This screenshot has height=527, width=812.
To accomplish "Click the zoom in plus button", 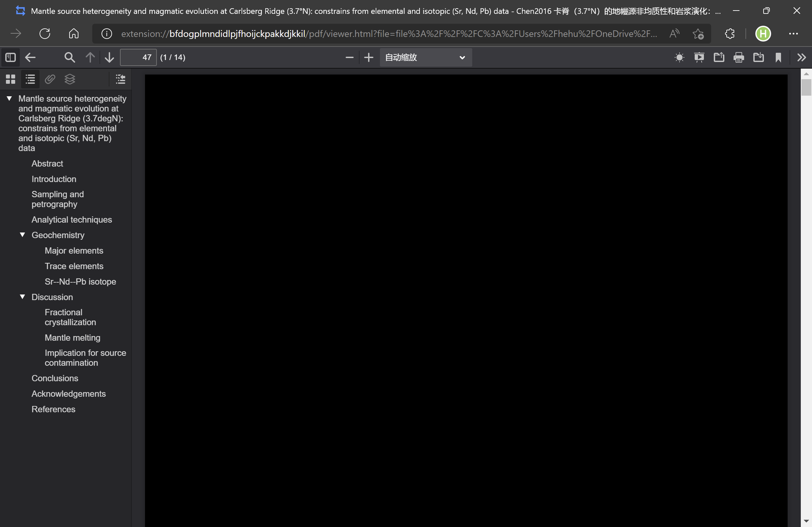I will click(369, 57).
